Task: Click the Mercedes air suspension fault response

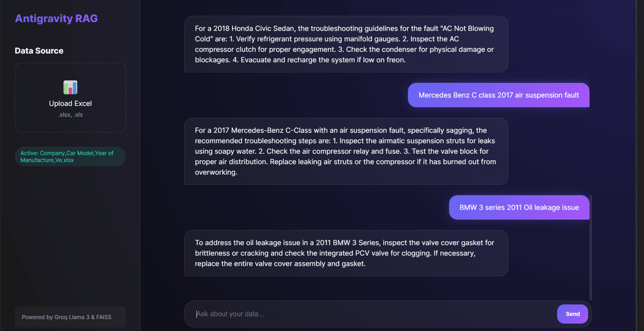Action: point(346,151)
